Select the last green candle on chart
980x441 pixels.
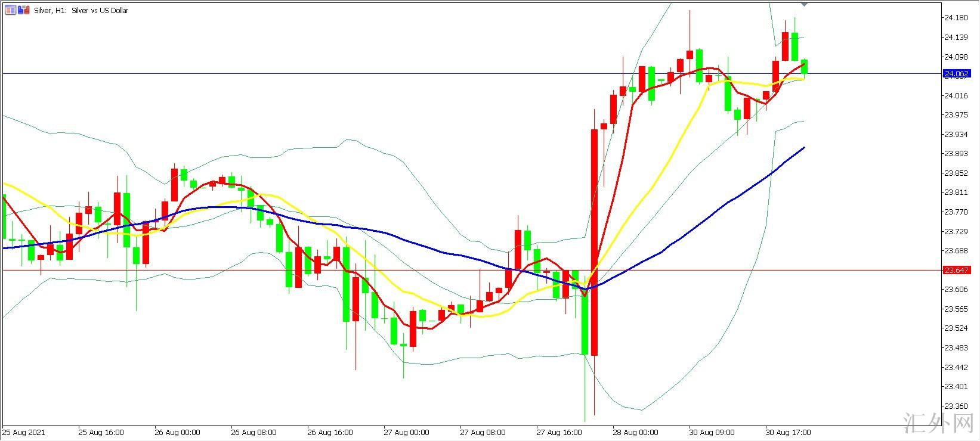[x=805, y=66]
